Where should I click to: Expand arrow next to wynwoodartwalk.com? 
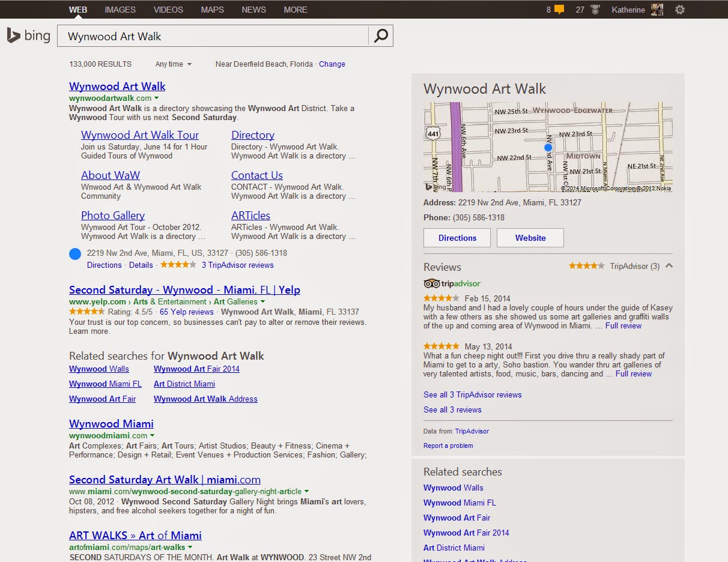pos(156,98)
